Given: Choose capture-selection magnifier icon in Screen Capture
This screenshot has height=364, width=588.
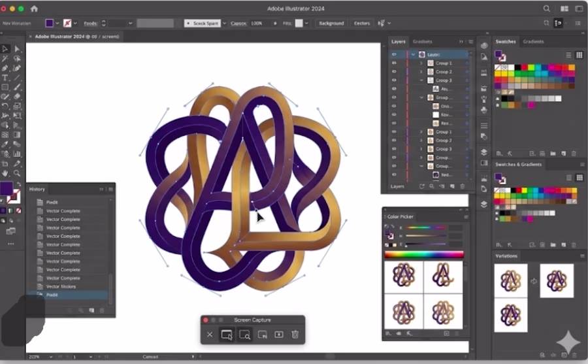Looking at the screenshot, I should 244,335.
